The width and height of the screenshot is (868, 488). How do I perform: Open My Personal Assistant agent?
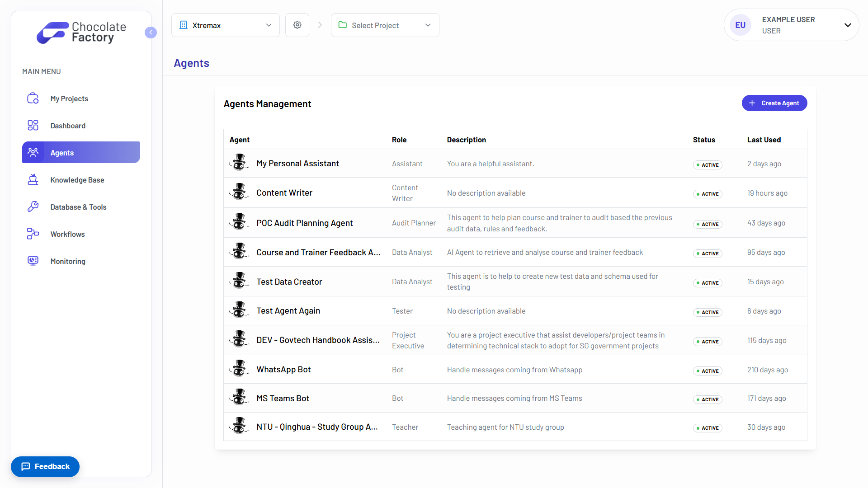tap(297, 163)
